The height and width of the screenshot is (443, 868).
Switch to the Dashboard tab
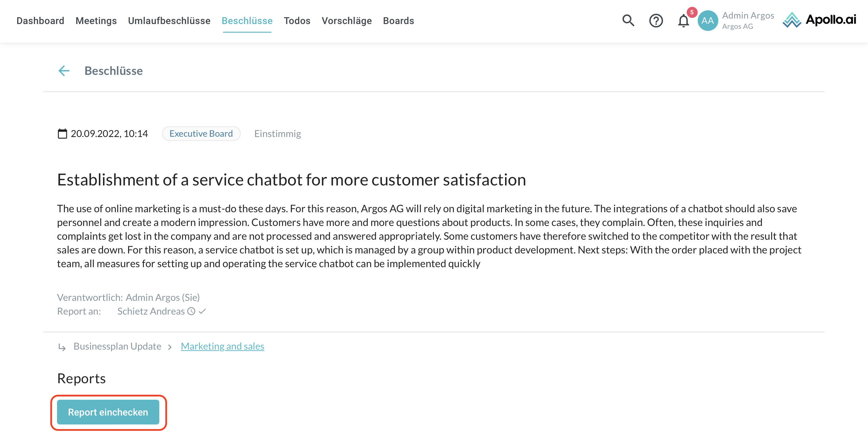point(40,21)
